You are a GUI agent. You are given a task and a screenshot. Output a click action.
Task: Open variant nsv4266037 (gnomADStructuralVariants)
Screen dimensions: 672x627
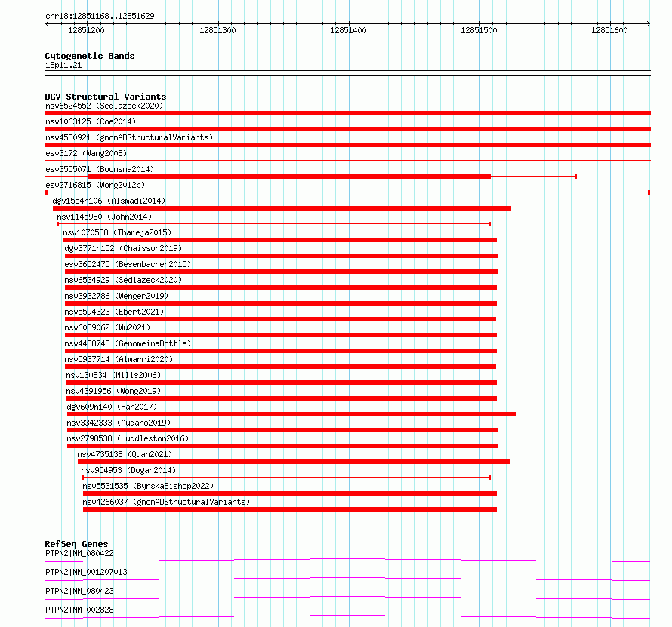[x=166, y=502]
